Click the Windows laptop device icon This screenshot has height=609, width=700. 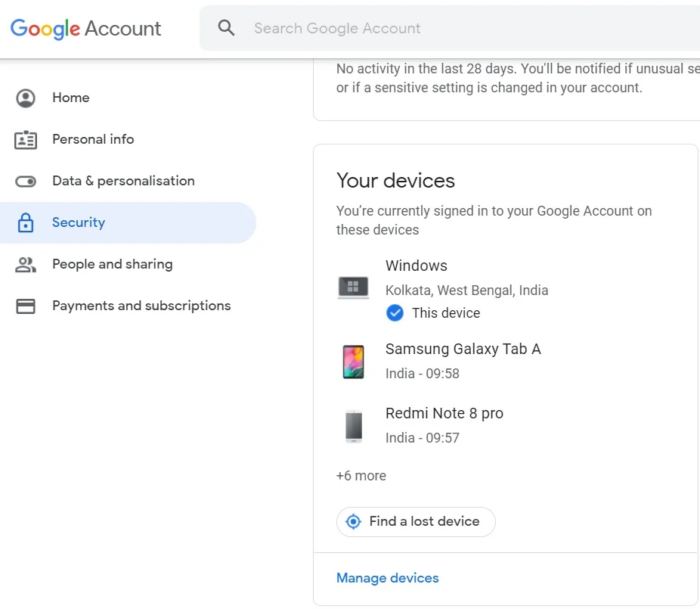pos(353,287)
